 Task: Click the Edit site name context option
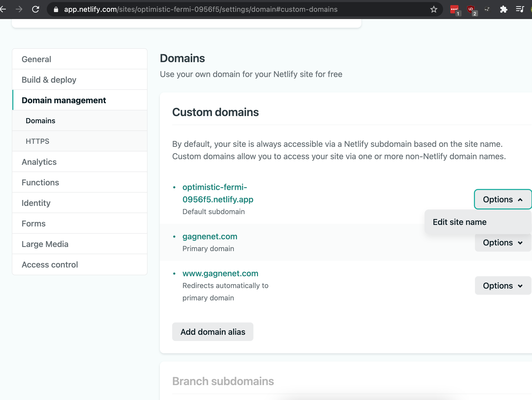(460, 222)
